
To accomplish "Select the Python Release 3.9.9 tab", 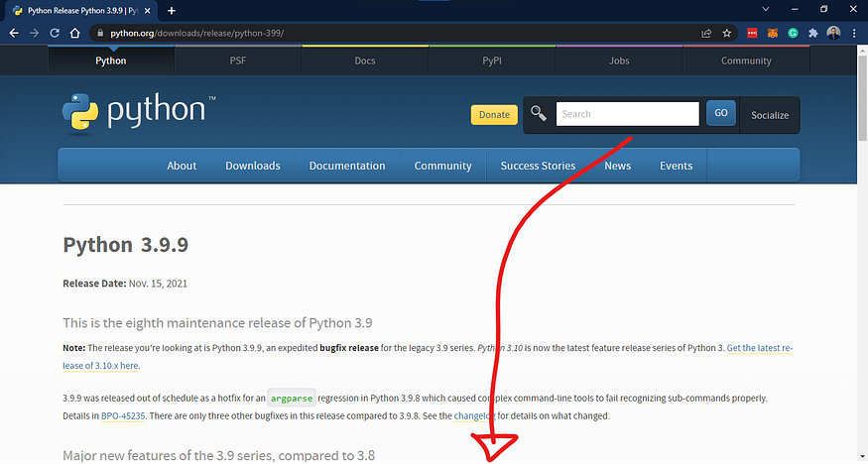I will tap(82, 11).
